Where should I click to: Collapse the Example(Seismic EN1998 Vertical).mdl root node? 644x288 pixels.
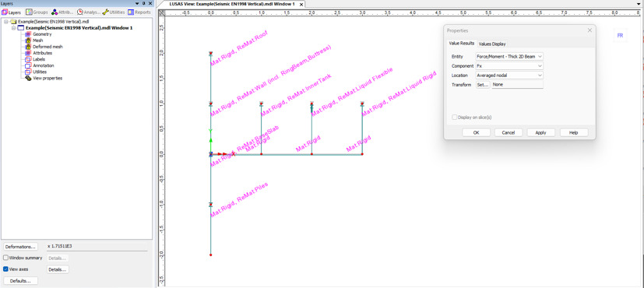pyautogui.click(x=6, y=21)
